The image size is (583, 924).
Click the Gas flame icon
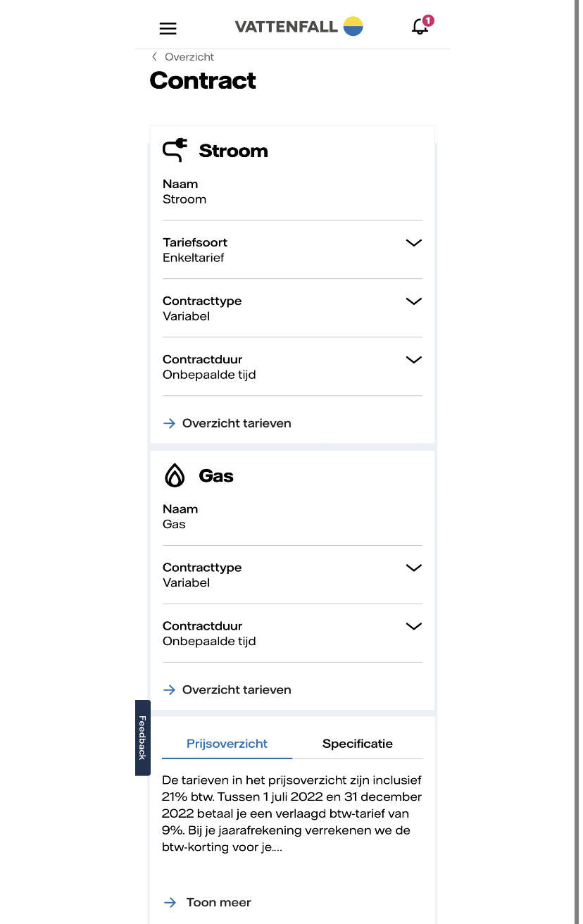coord(174,476)
